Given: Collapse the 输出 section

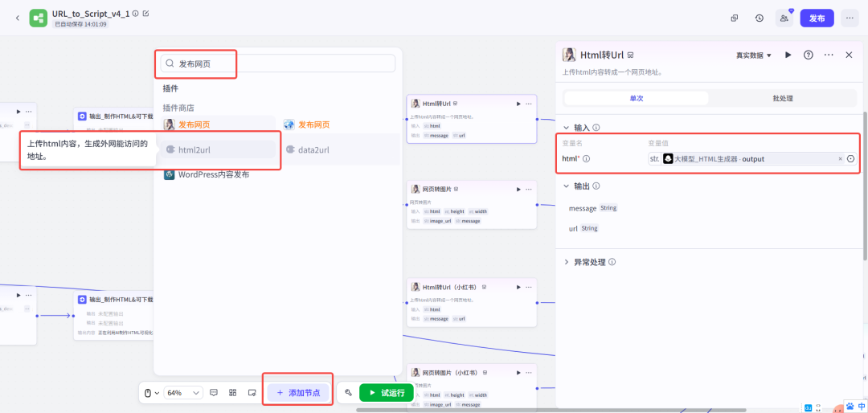Looking at the screenshot, I should pos(567,186).
